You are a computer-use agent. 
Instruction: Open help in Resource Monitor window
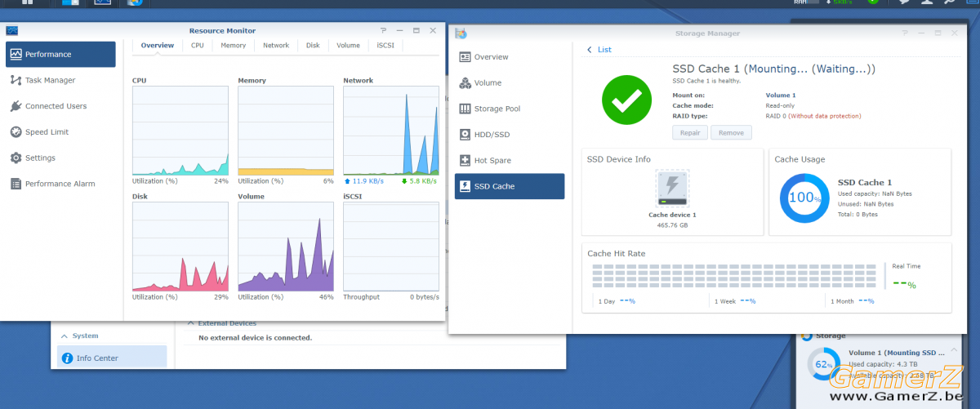(x=383, y=30)
